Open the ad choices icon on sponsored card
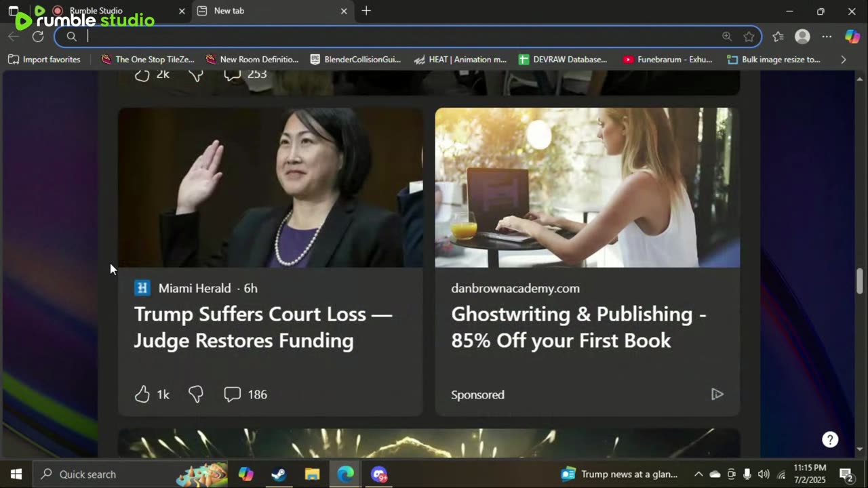Viewport: 868px width, 488px height. (717, 394)
